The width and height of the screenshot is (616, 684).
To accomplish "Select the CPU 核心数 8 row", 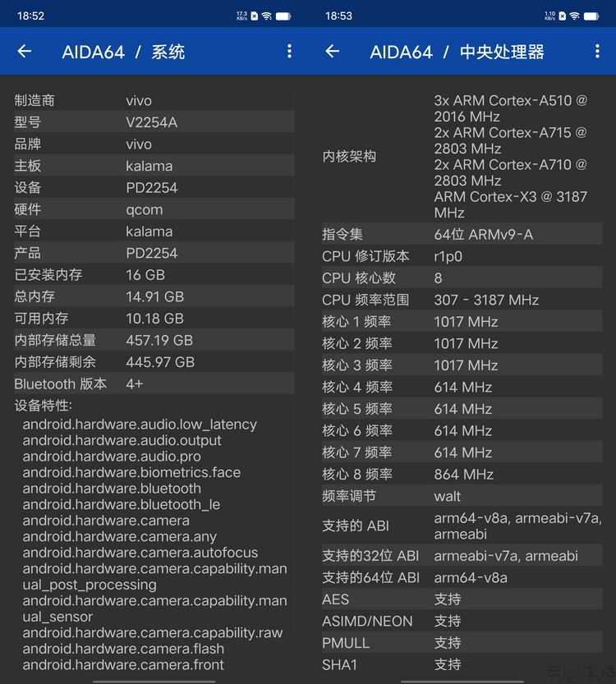I will [462, 278].
